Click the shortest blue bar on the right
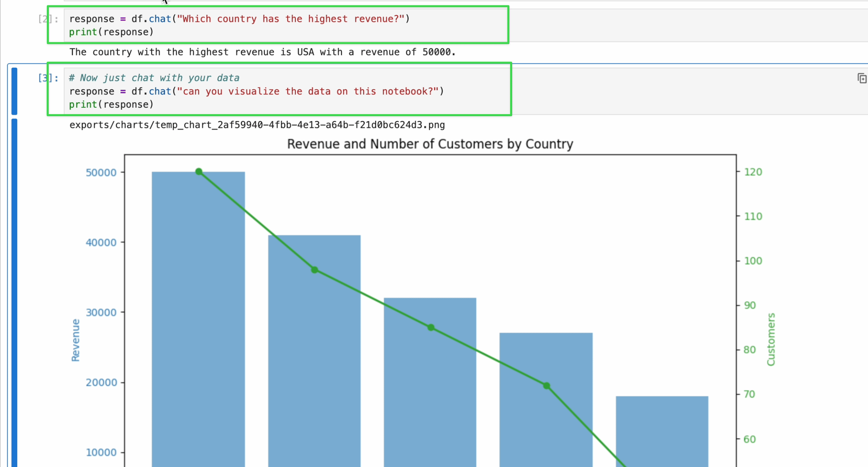868x467 pixels. click(662, 430)
